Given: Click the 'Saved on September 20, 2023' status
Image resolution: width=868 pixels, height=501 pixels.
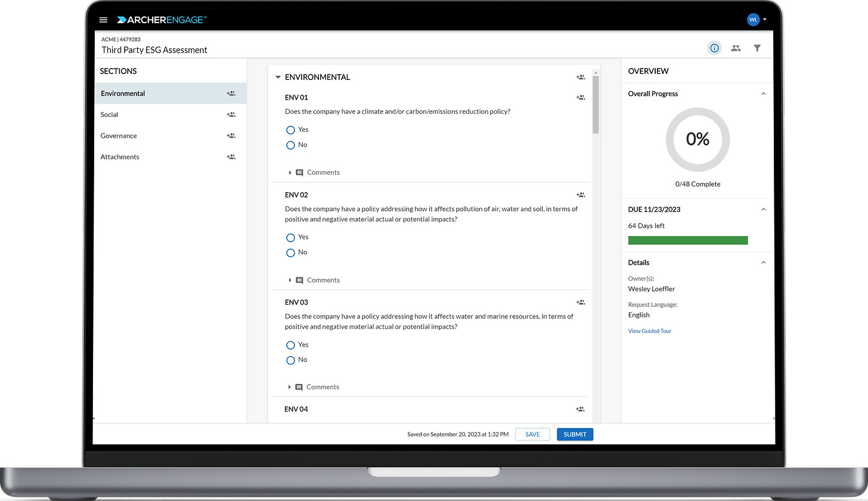Looking at the screenshot, I should click(x=458, y=435).
